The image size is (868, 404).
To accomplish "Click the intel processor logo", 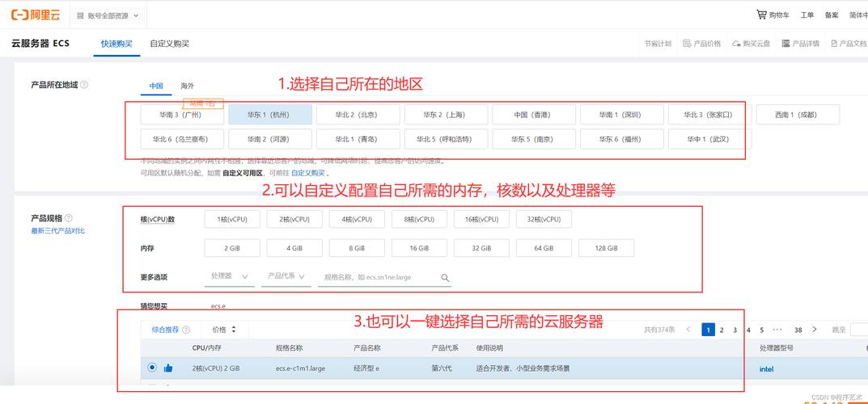I will [767, 368].
